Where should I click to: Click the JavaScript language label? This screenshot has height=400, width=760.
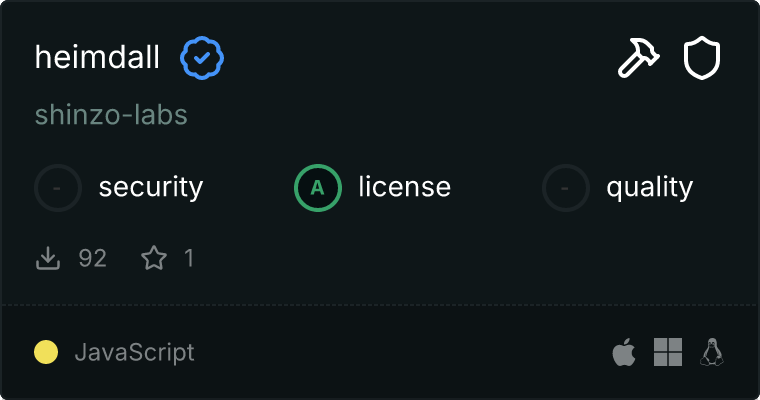[134, 352]
